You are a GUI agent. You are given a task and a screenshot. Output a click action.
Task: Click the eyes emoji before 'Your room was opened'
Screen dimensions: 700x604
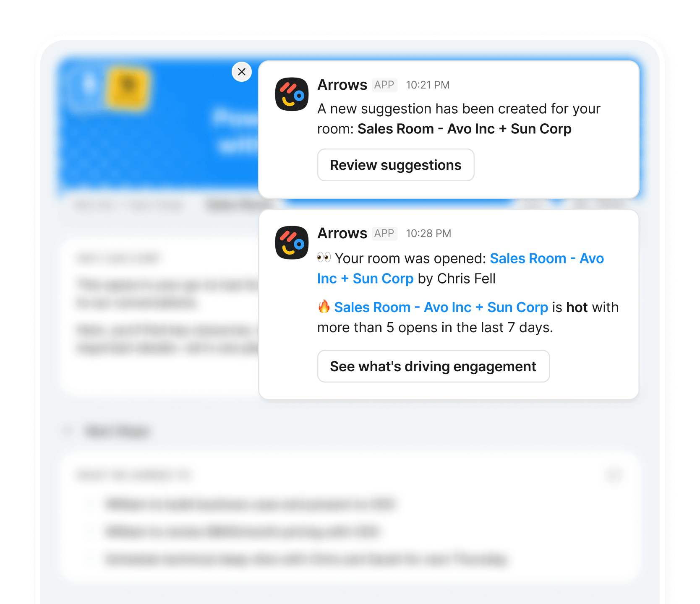click(x=324, y=258)
